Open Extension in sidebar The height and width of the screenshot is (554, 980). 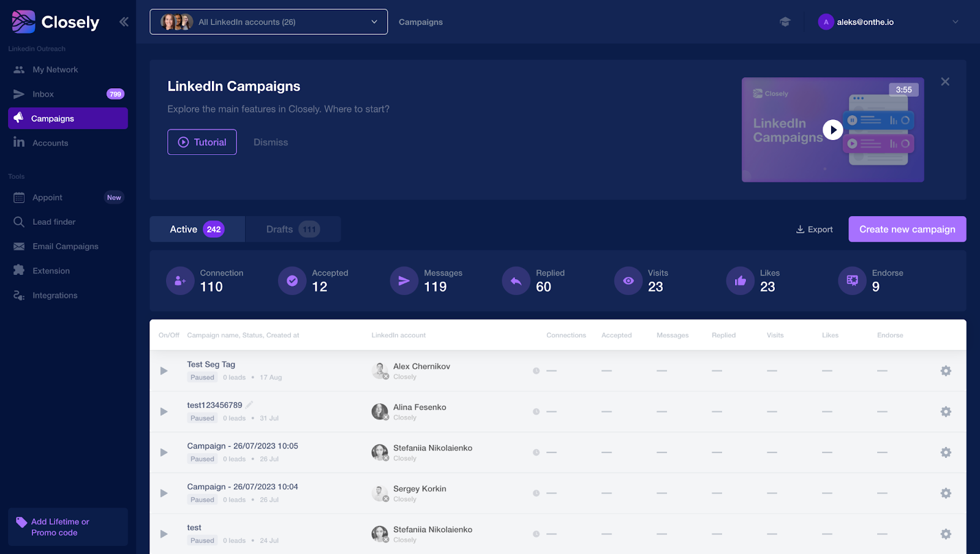[68, 271]
